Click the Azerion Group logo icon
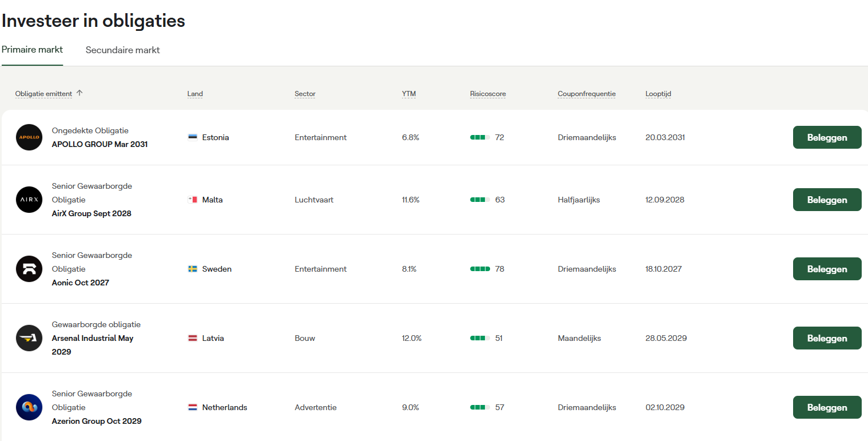This screenshot has height=441, width=868. tap(29, 407)
